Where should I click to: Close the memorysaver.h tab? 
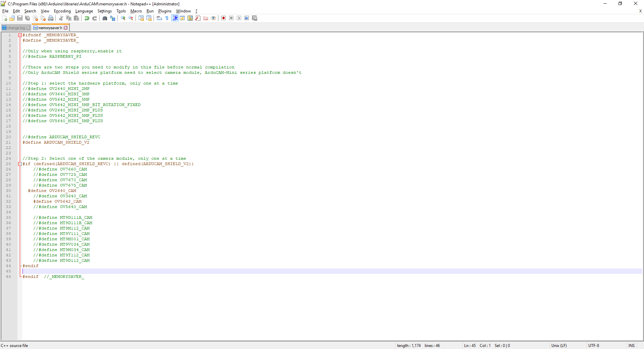66,28
